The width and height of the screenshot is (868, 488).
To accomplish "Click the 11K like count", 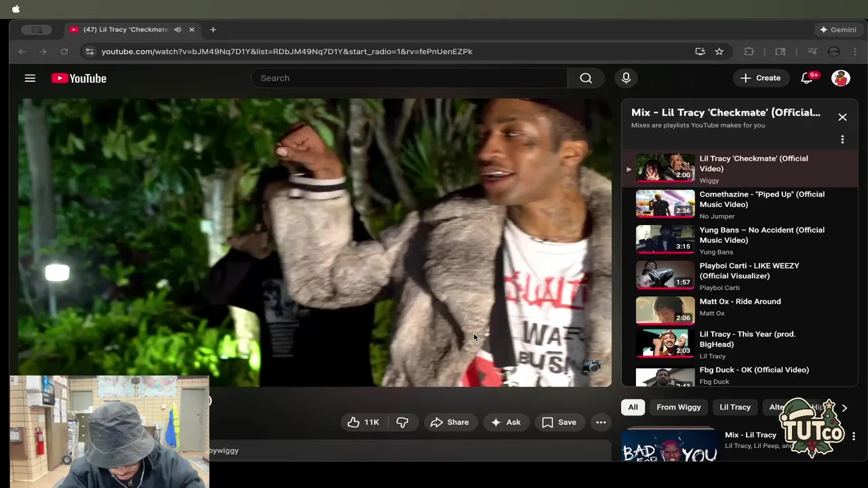I will click(x=372, y=422).
